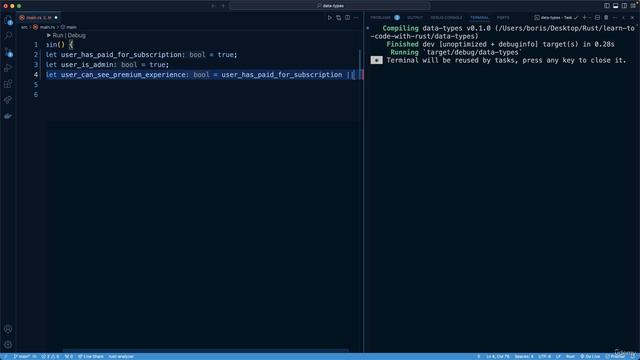Select the data-types Task terminal entry
The width and height of the screenshot is (640, 360).
coord(556,18)
